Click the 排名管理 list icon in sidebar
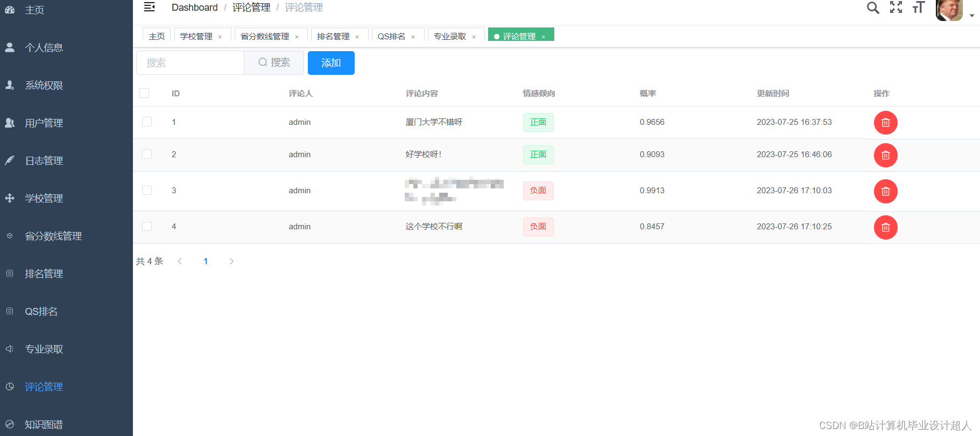980x436 pixels. pos(10,273)
